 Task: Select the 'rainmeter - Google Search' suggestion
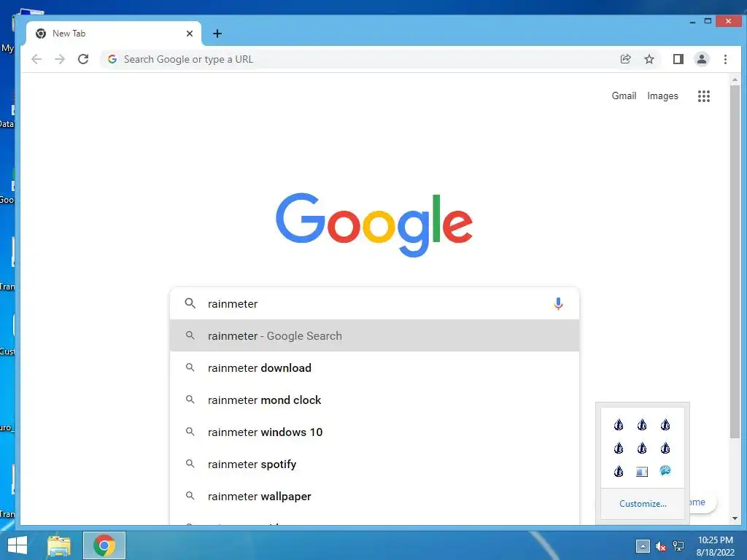click(x=374, y=335)
